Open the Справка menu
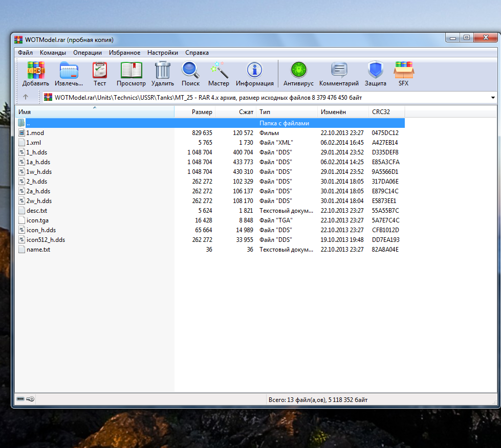Screen dimensions: 501x448 click(x=197, y=53)
